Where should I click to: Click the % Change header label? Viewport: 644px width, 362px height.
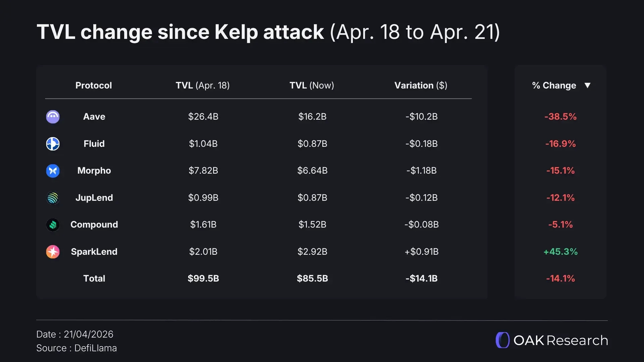[554, 85]
